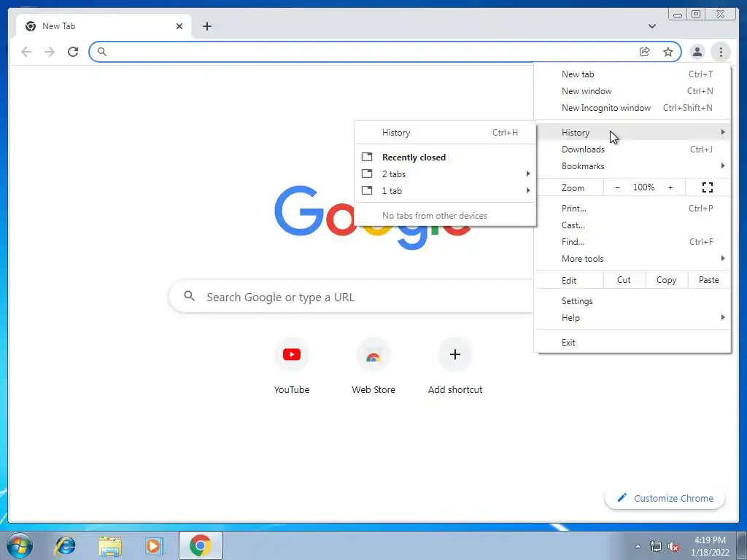Open Downloads from the menu
The height and width of the screenshot is (560, 747).
pos(632,149)
